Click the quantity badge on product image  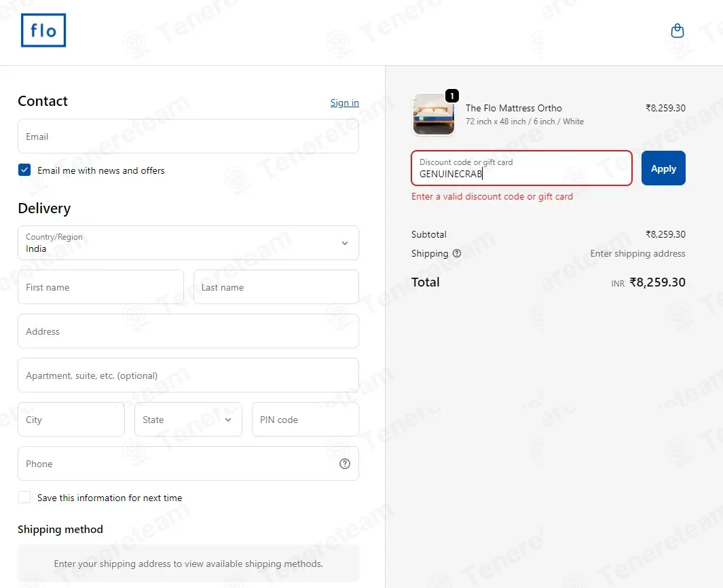click(452, 96)
